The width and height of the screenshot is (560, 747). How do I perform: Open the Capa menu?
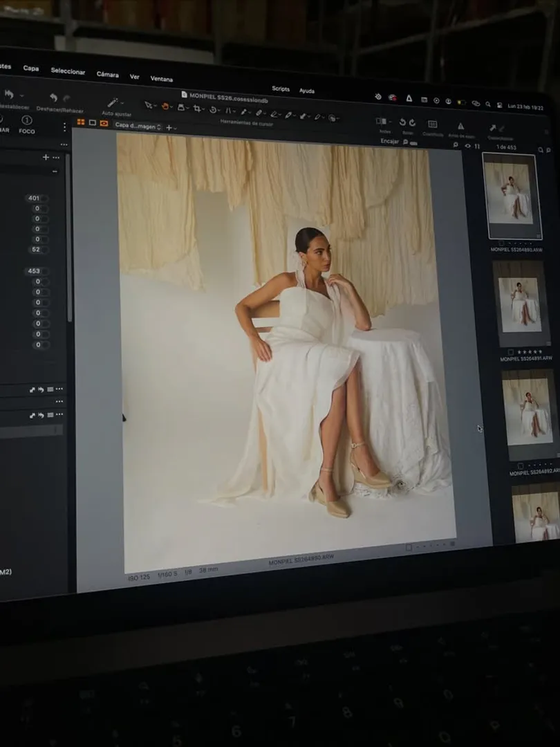31,68
